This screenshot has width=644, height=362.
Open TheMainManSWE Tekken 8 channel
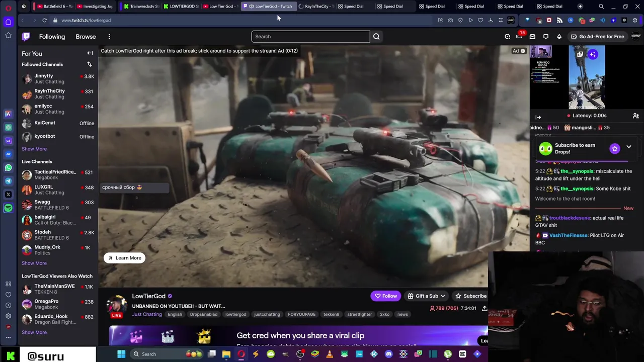coord(58,289)
